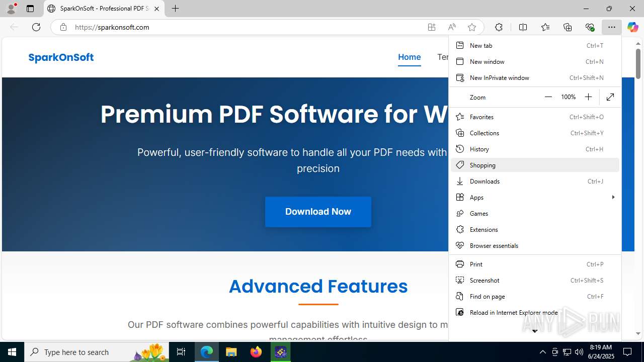644x362 pixels.
Task: Show hidden tray icons chevron
Action: pyautogui.click(x=542, y=352)
